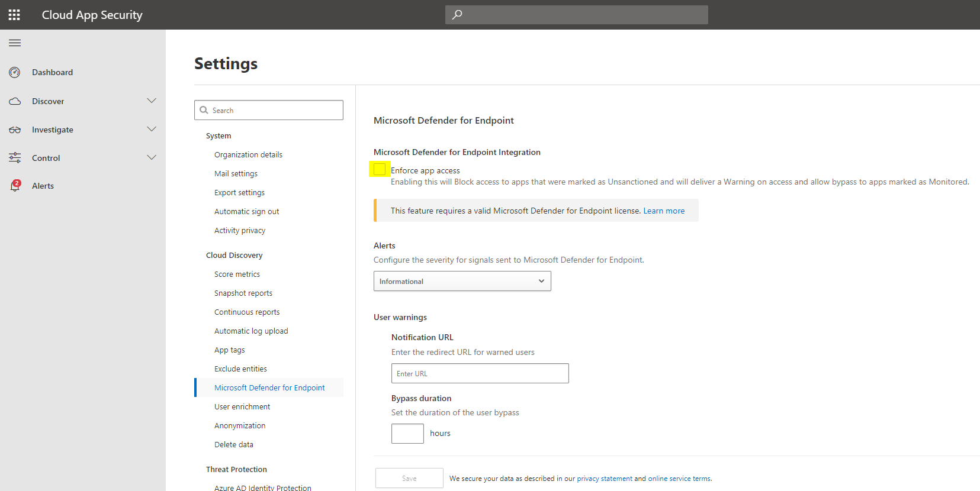Enable the Enforce app access checkbox
Viewport: 980px width, 491px height.
tap(380, 169)
